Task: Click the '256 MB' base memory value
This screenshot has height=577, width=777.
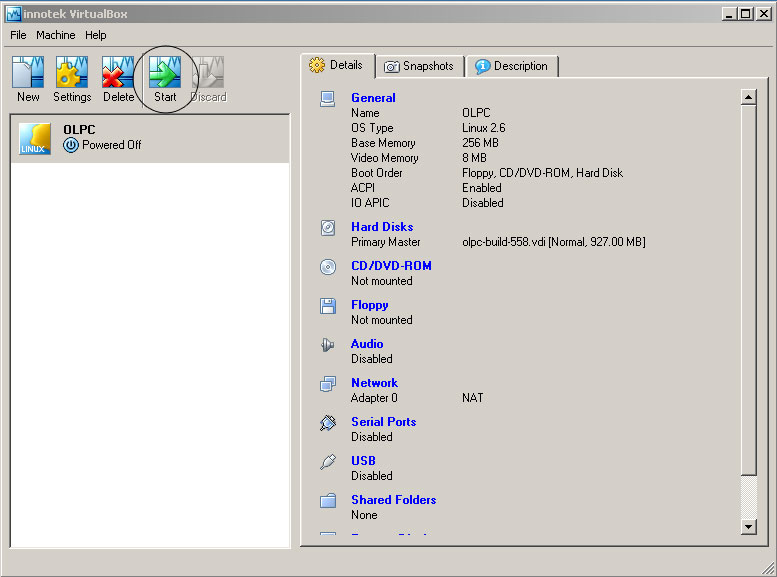Action: pos(480,143)
